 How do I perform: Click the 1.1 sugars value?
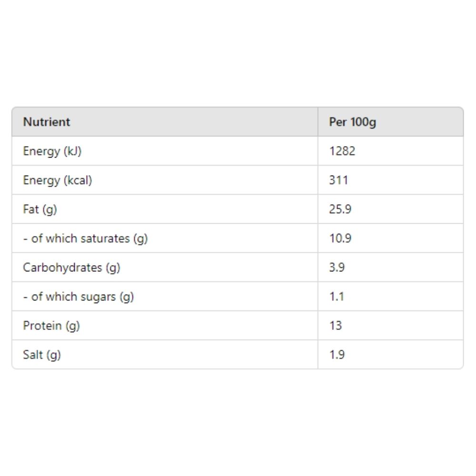337,297
